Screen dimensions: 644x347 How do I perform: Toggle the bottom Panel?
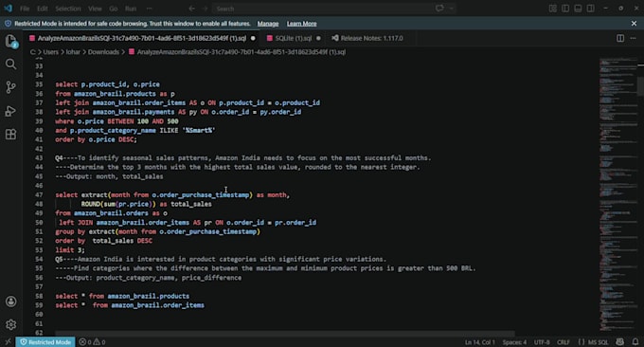578,9
